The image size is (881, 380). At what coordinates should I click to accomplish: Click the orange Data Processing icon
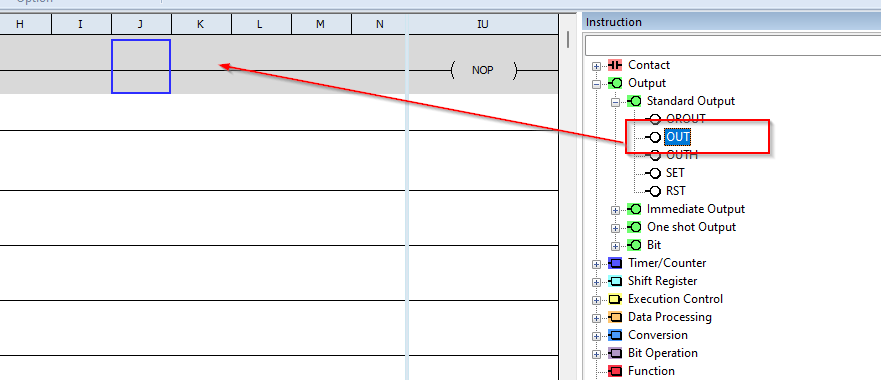point(615,317)
